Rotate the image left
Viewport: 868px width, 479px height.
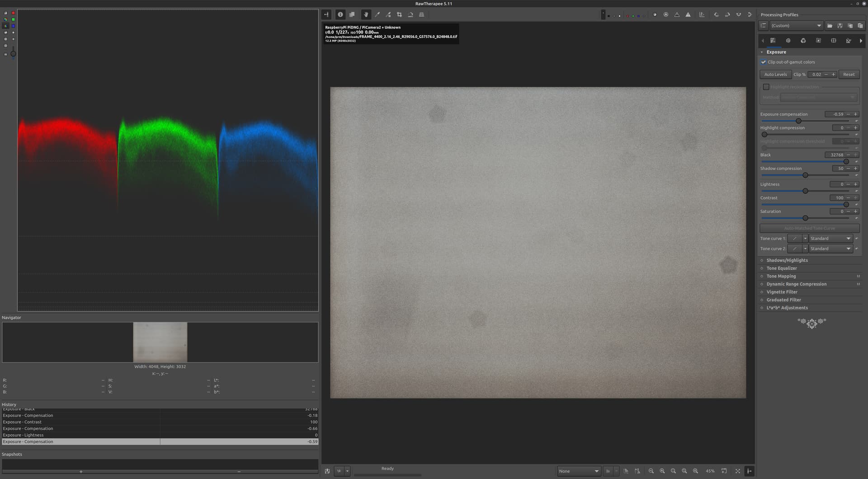717,14
